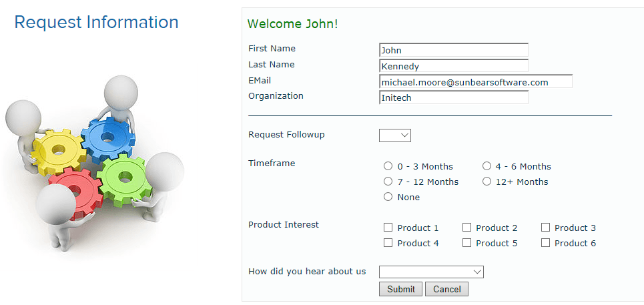
Task: Toggle the Product 5 checkbox
Action: [x=467, y=243]
